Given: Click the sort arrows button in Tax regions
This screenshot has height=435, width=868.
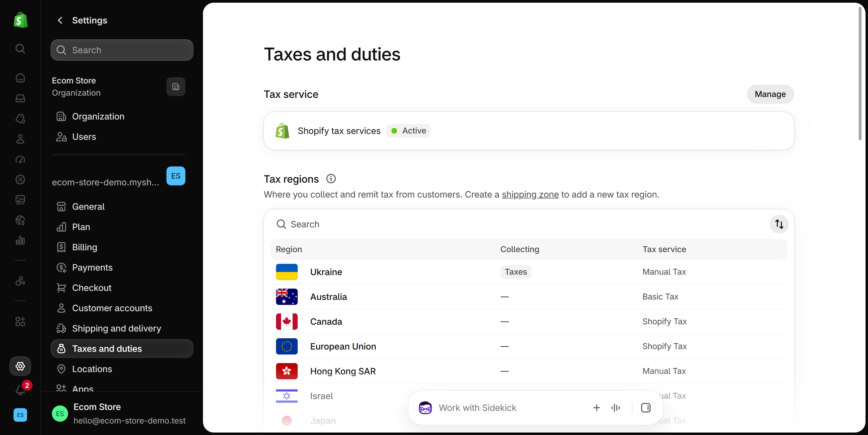Looking at the screenshot, I should (779, 224).
